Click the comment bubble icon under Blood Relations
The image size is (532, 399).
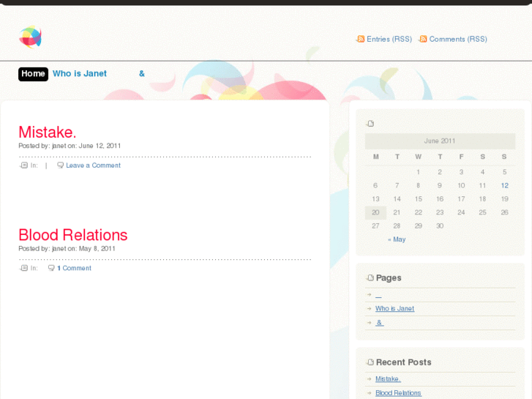[51, 268]
